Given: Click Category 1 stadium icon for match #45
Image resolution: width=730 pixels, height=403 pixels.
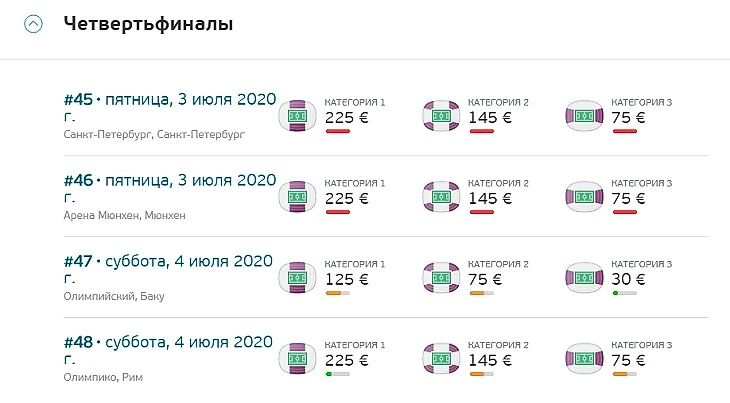Looking at the screenshot, I should tap(297, 116).
